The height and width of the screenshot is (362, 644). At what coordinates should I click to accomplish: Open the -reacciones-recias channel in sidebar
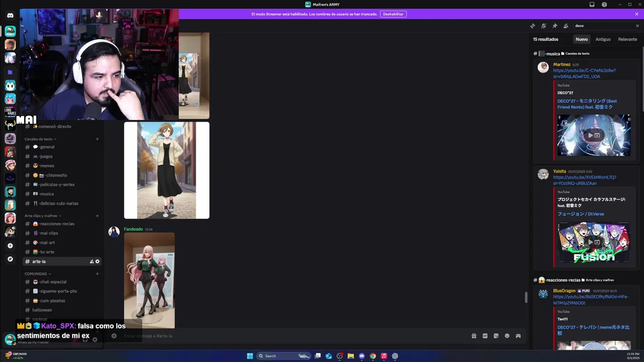62,224
